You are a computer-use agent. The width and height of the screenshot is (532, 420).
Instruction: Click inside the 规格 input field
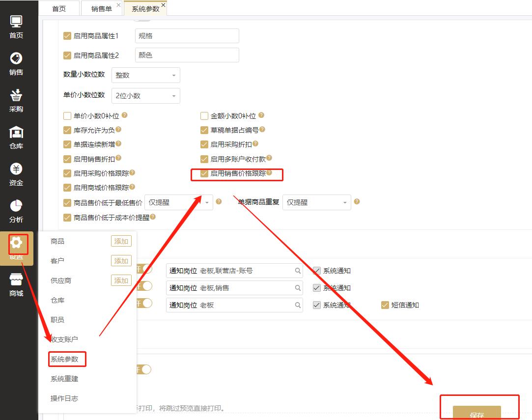(187, 35)
